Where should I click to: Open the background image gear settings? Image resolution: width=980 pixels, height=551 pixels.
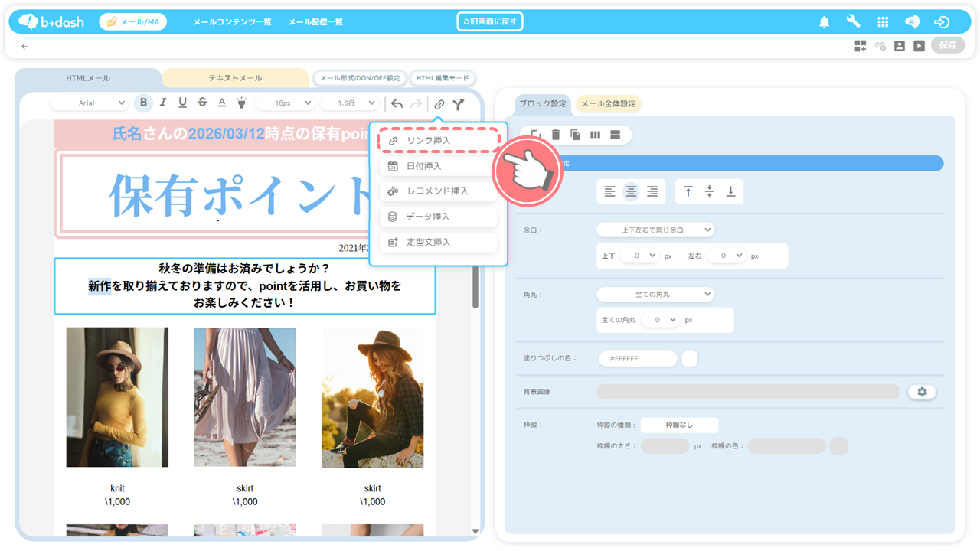[922, 392]
